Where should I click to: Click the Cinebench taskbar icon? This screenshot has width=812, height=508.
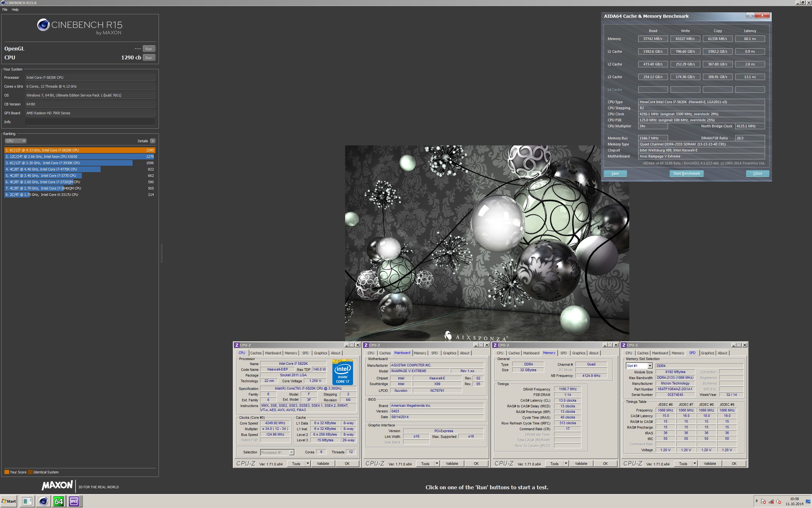[x=43, y=501]
